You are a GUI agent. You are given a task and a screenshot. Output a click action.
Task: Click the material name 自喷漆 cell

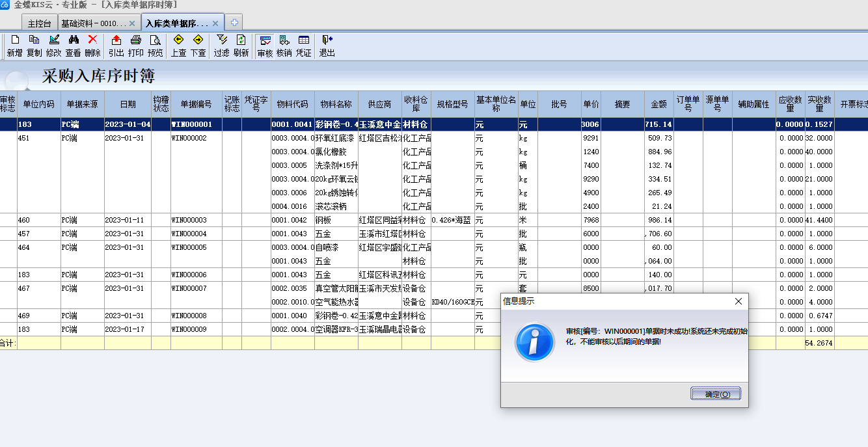click(x=336, y=247)
